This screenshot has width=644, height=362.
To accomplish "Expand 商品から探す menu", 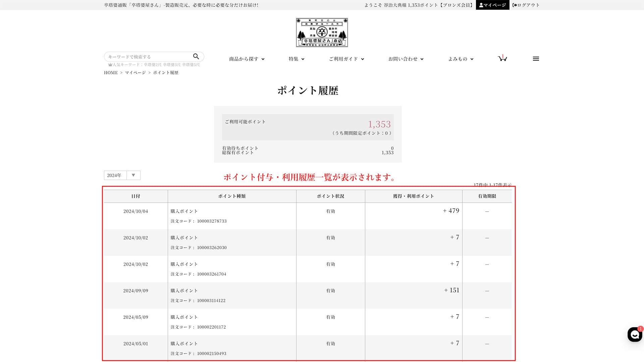I will (247, 59).
